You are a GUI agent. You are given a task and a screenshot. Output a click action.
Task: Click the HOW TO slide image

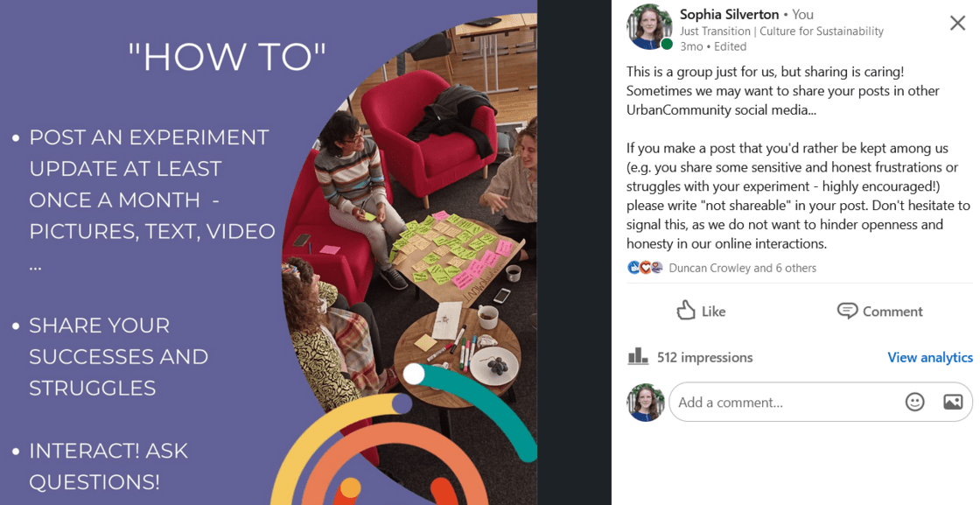coord(269,252)
